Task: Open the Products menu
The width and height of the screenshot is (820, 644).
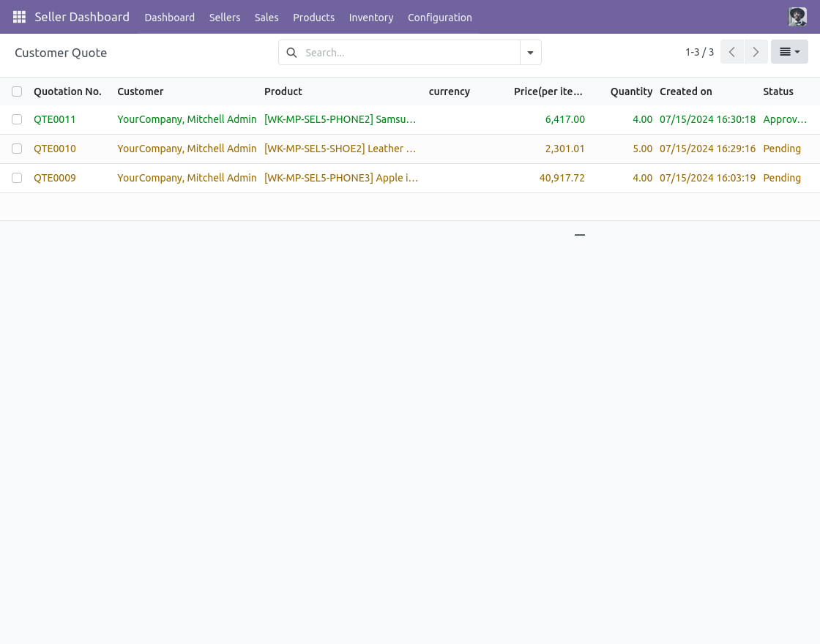Action: tap(313, 18)
